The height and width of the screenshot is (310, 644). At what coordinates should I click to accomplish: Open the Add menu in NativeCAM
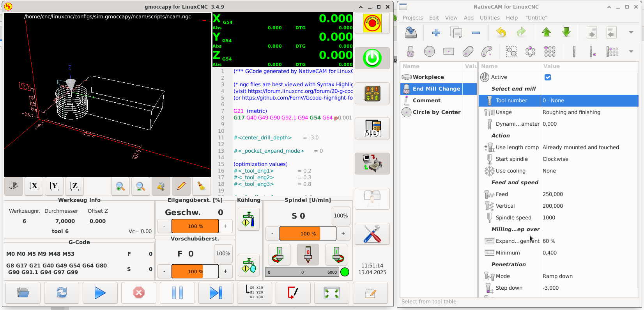point(469,18)
